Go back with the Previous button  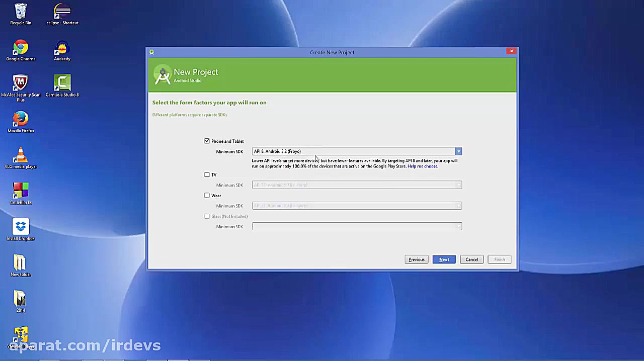click(x=416, y=259)
